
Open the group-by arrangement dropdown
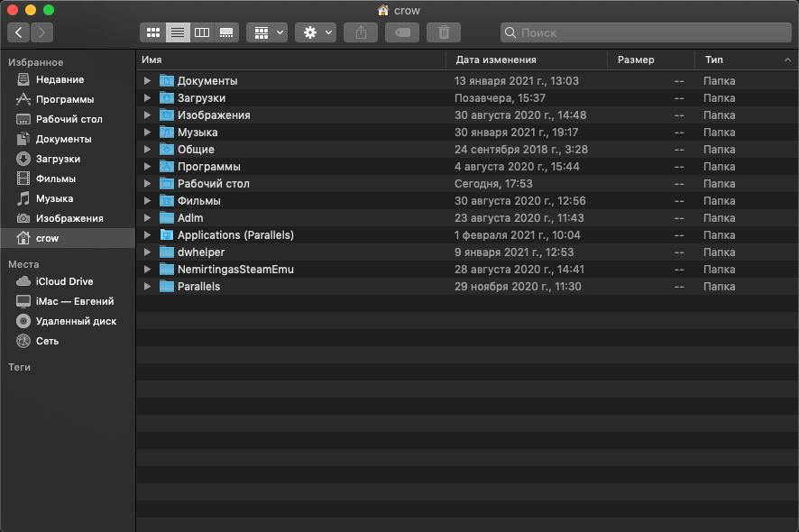point(267,32)
